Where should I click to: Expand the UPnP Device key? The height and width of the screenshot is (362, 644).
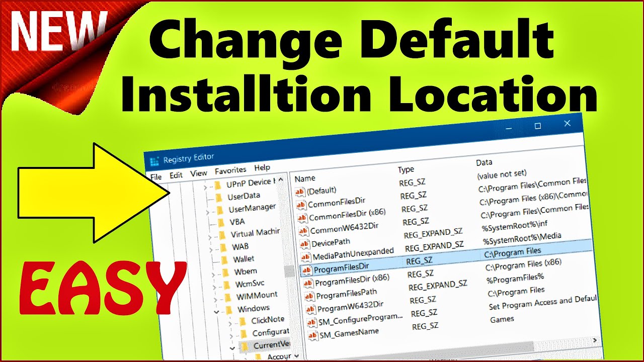click(205, 187)
